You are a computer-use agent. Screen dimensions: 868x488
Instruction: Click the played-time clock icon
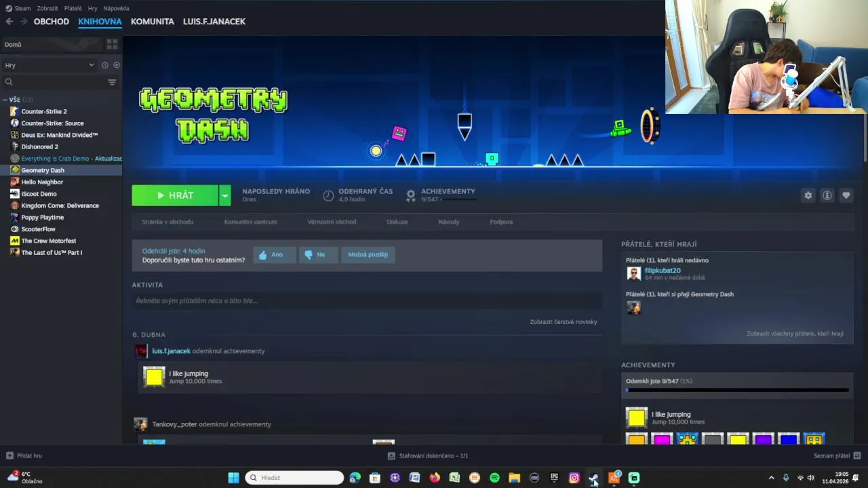(x=328, y=195)
